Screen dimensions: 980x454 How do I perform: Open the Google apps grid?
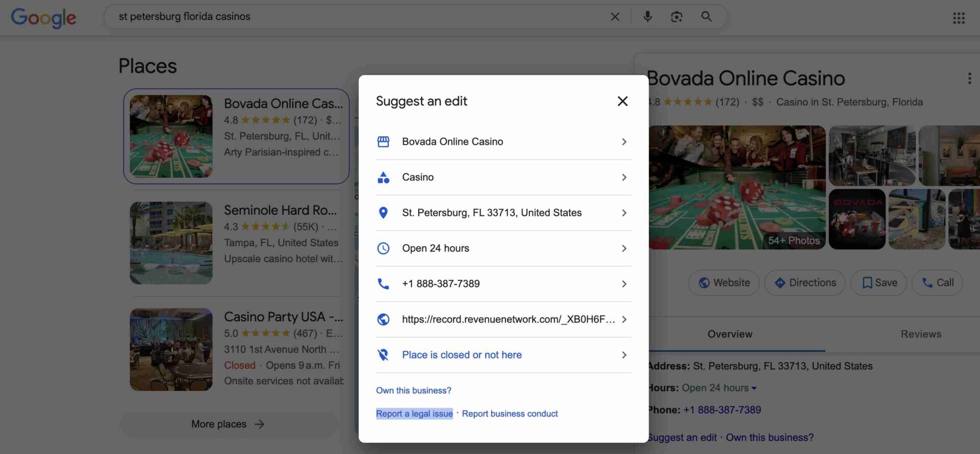point(959,18)
